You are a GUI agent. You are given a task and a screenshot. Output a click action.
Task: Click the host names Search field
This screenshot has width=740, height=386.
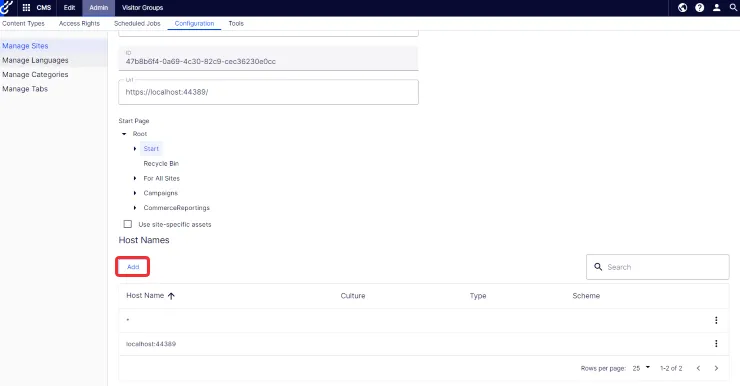tap(657, 267)
